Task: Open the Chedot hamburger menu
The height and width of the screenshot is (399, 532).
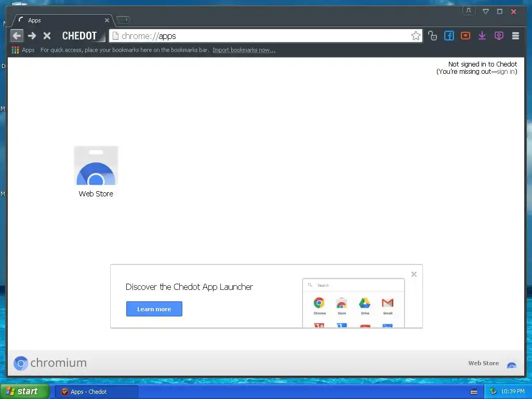Action: pyautogui.click(x=515, y=36)
